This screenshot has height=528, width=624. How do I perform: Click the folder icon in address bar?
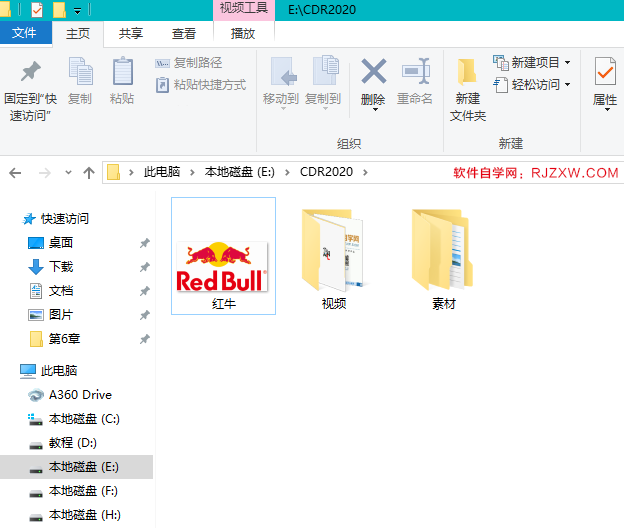point(113,172)
